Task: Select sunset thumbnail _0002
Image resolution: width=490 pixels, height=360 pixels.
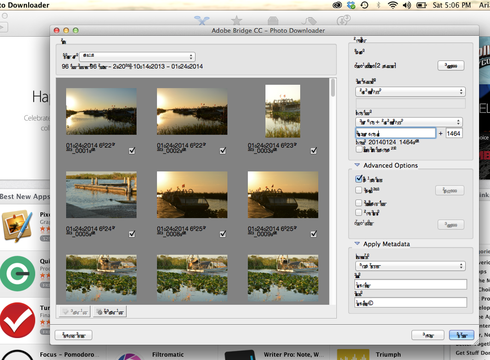Action: coord(192,111)
